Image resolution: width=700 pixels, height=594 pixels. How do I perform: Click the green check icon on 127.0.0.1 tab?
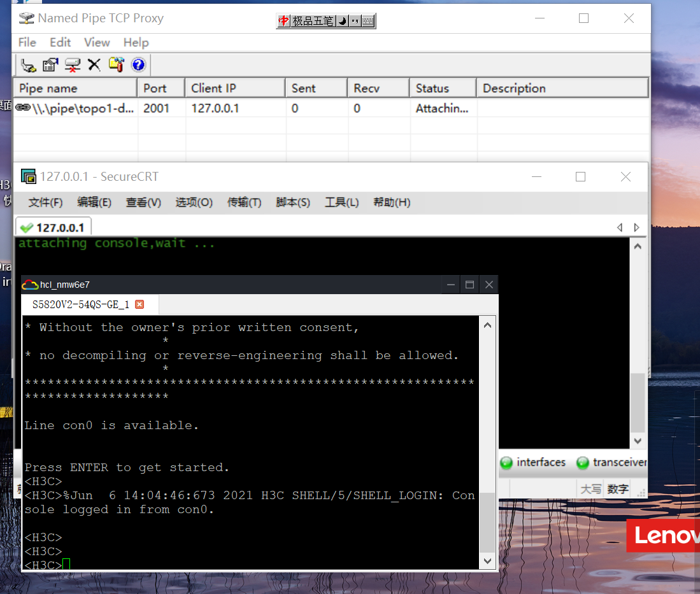[x=26, y=228]
